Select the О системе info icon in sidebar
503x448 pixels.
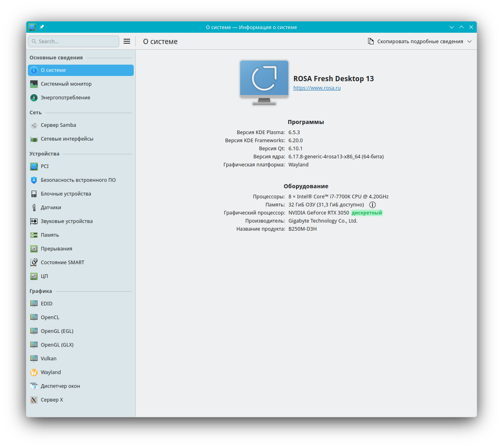point(34,70)
